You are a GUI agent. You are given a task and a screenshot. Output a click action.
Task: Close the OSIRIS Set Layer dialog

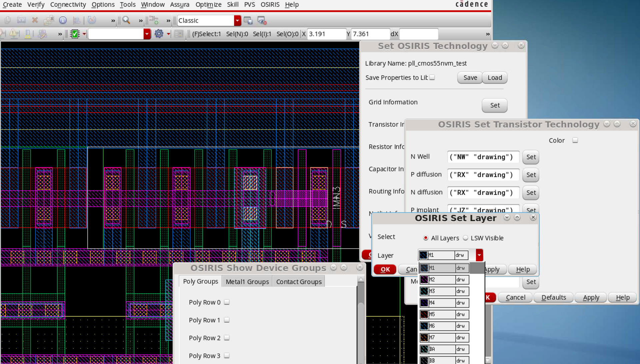click(x=533, y=218)
